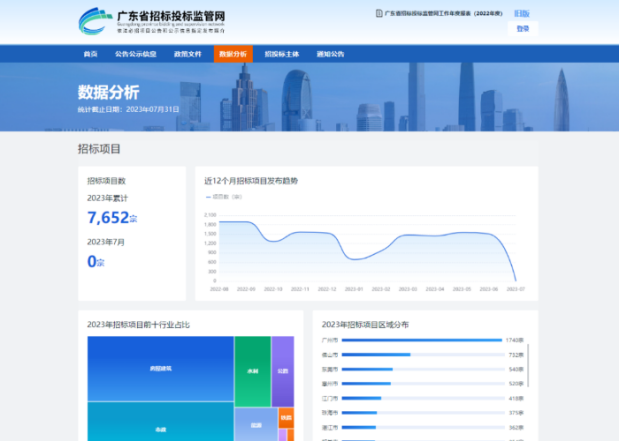Viewport: 619px width, 441px height.
Task: Click the document icon beside the annual report link
Action: pos(379,15)
